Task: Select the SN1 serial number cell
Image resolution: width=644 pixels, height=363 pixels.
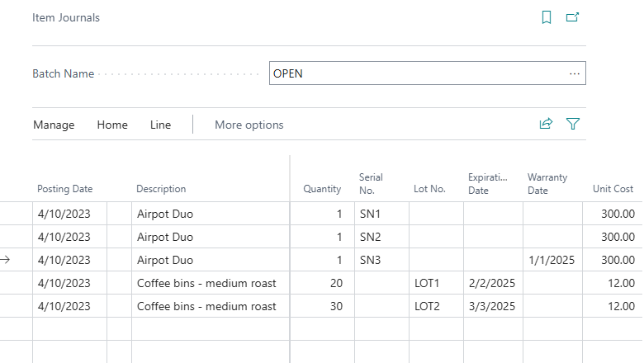Action: click(381, 214)
